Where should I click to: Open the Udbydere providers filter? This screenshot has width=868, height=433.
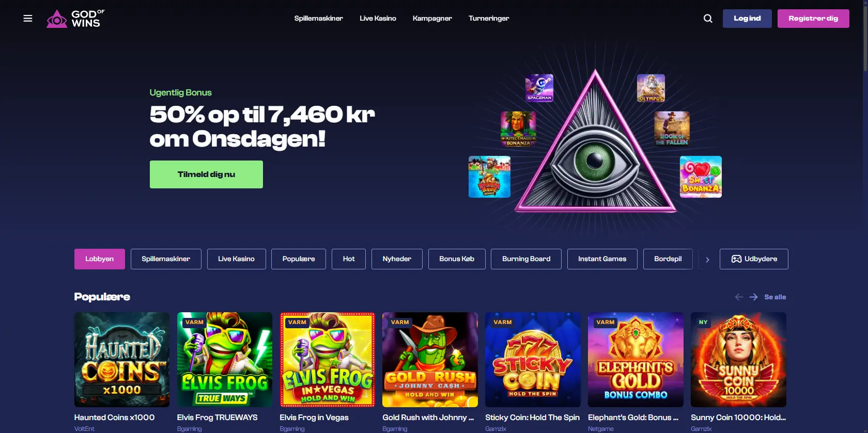coord(754,259)
